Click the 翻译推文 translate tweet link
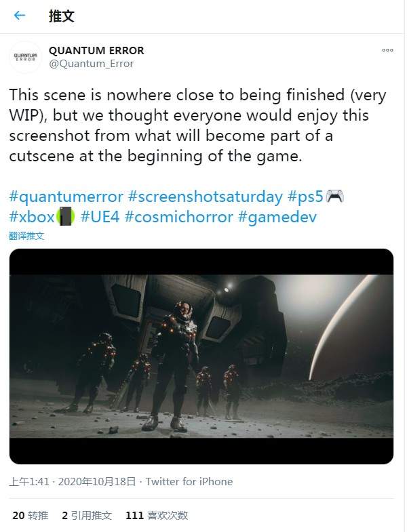The width and height of the screenshot is (407, 532). tap(26, 236)
